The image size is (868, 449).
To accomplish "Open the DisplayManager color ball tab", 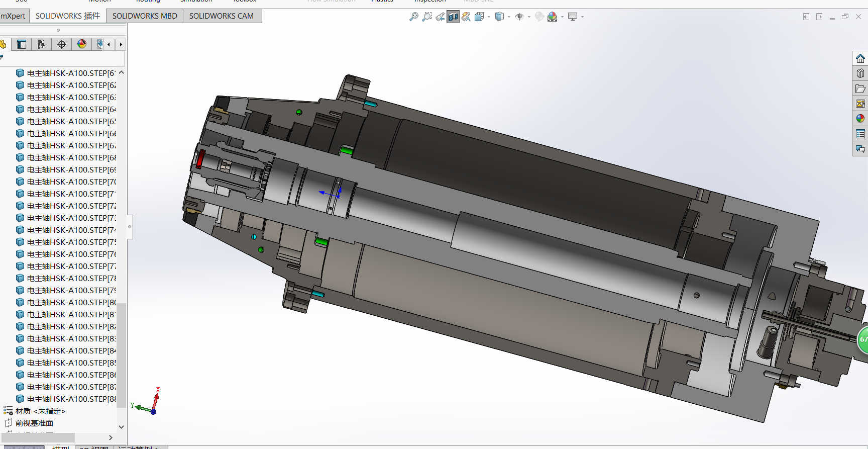I will click(82, 44).
